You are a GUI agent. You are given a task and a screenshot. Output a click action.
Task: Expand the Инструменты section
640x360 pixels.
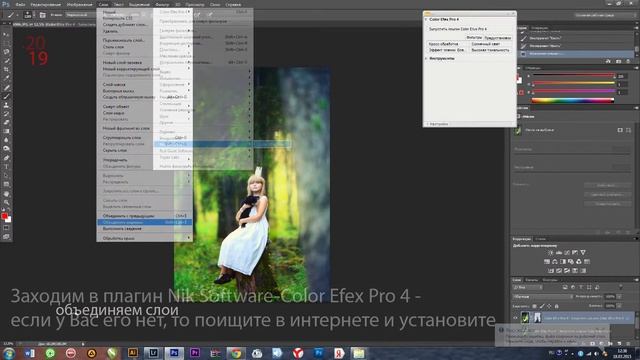coord(426,58)
